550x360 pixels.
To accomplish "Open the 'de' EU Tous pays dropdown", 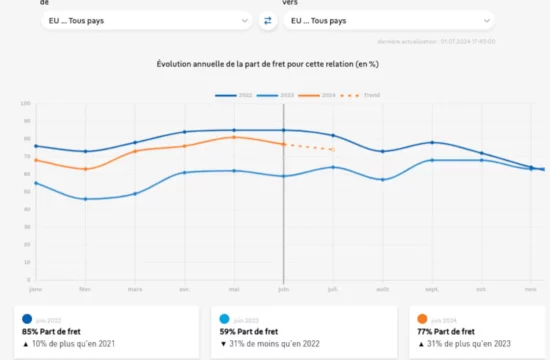I will [x=147, y=21].
